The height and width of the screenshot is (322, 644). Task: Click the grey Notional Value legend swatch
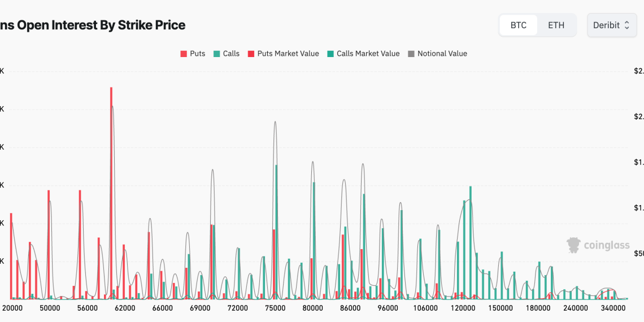pyautogui.click(x=411, y=54)
